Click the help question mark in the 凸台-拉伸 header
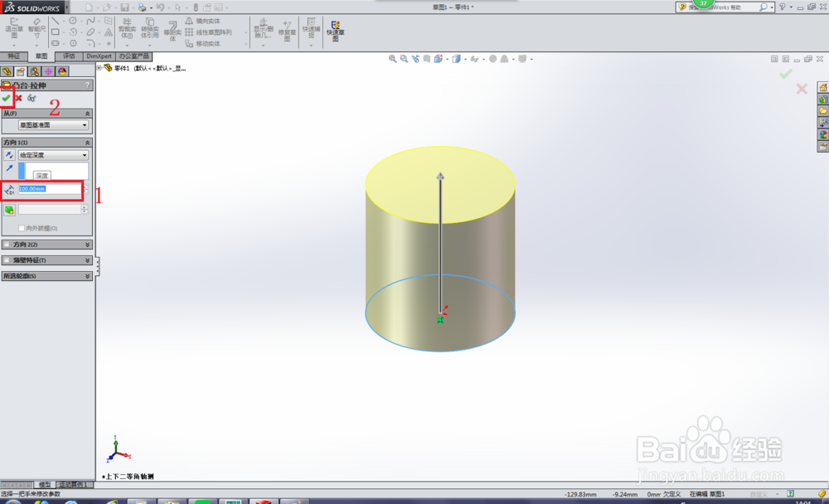Screen dimensions: 829x504 pos(88,85)
